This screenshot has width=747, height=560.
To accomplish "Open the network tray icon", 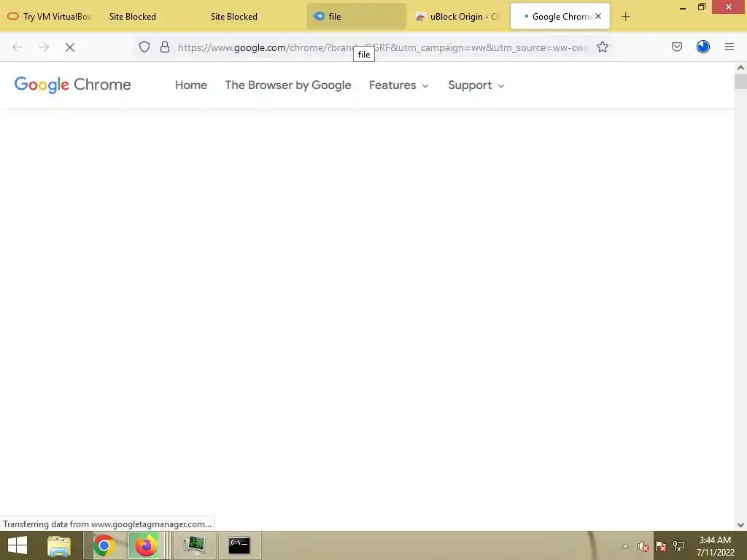I will click(678, 546).
